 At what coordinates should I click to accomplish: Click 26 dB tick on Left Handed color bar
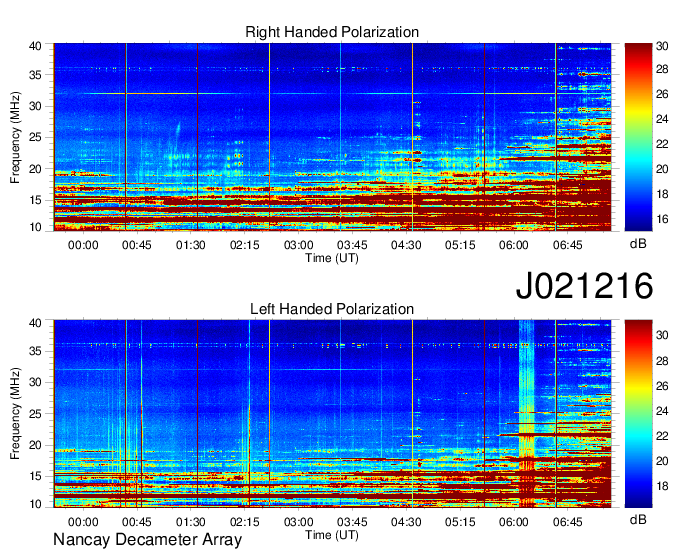point(662,386)
